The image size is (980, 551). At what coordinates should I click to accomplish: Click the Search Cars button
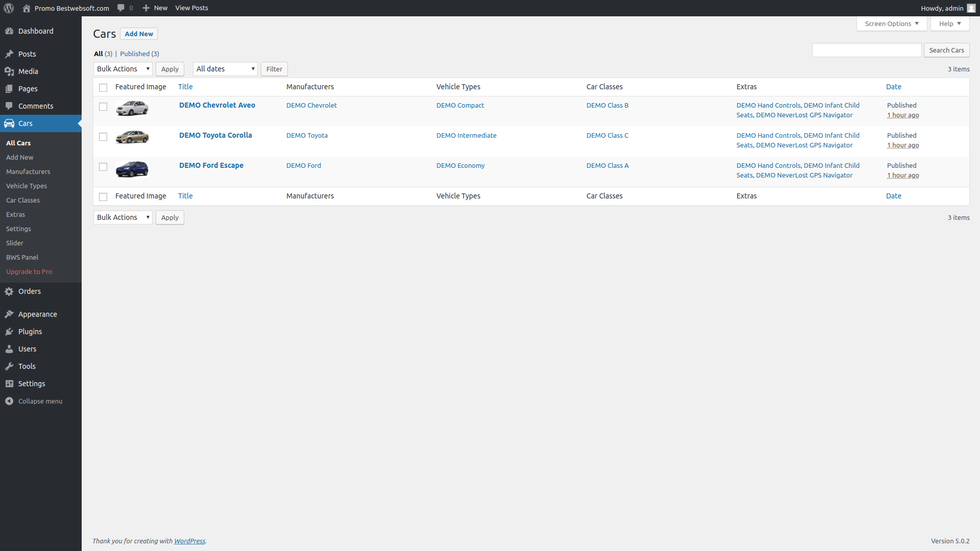(x=946, y=50)
